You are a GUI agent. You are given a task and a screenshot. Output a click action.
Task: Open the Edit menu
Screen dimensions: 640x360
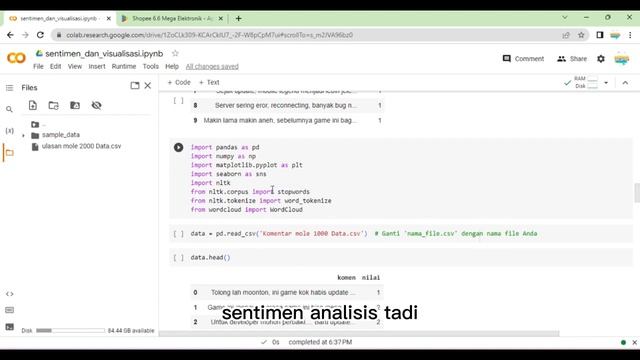coord(56,67)
